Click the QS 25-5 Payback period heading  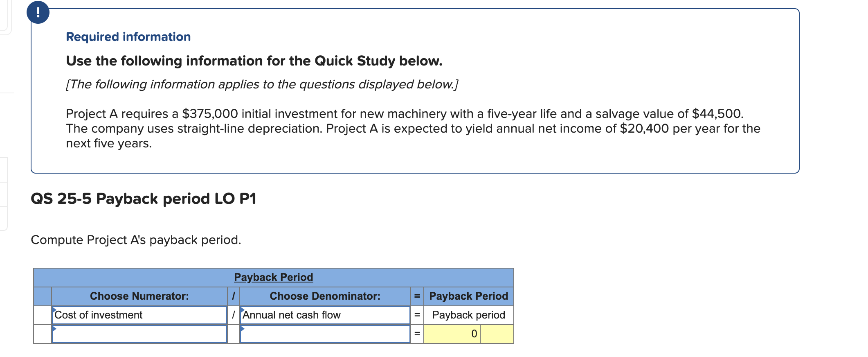click(144, 198)
